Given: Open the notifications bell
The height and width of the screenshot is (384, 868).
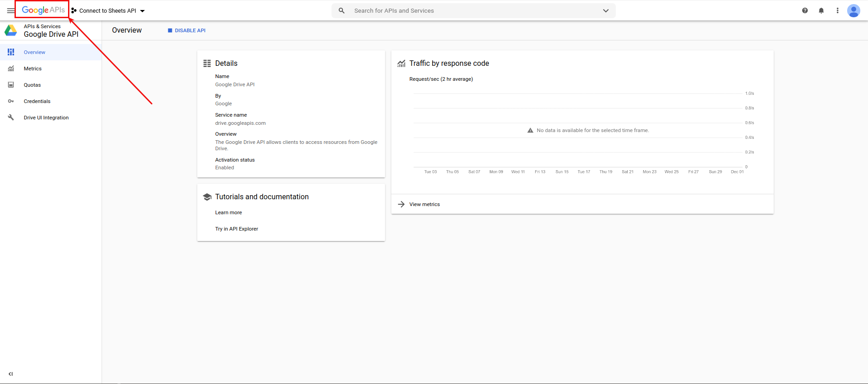Looking at the screenshot, I should [821, 10].
